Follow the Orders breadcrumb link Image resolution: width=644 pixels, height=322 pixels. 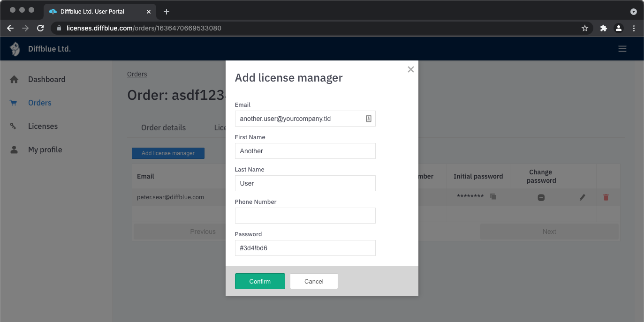click(x=137, y=74)
